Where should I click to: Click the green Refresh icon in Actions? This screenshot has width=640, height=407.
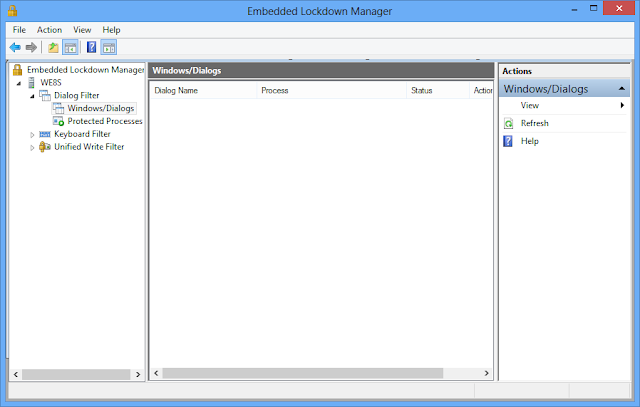tap(509, 123)
